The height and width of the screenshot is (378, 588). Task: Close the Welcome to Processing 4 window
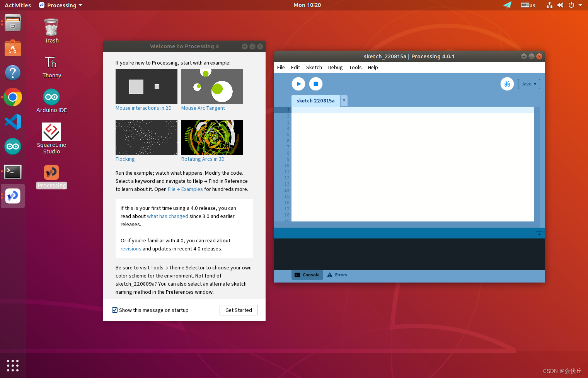260,46
